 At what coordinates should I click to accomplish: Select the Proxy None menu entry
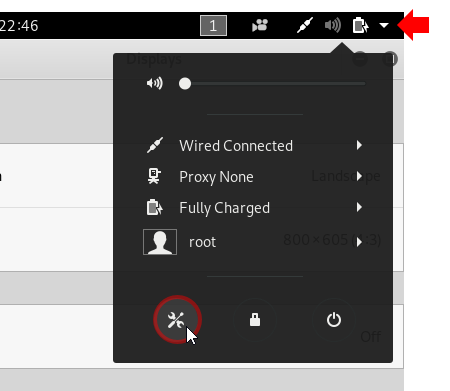(253, 176)
